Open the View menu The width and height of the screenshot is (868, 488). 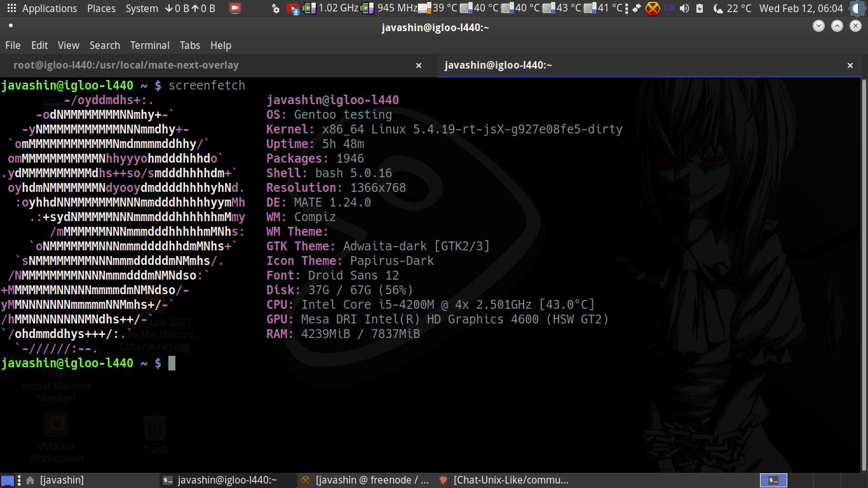(69, 45)
